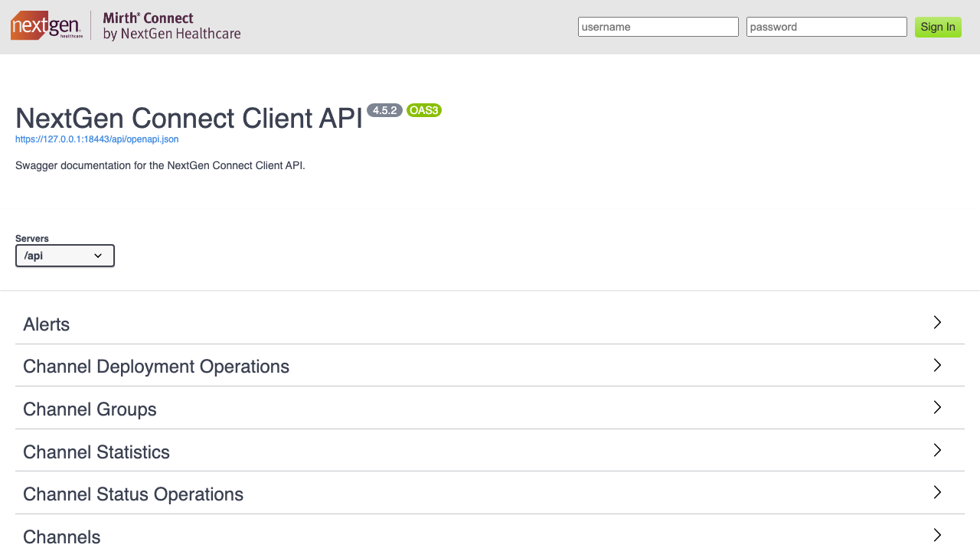980x551 pixels.
Task: Click the Channel Groups title
Action: 90,409
